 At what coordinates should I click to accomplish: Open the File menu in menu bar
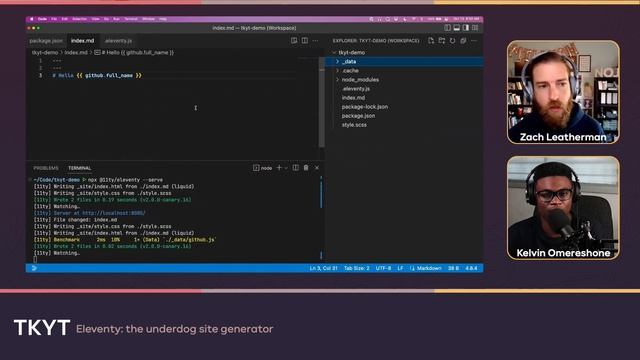point(54,19)
